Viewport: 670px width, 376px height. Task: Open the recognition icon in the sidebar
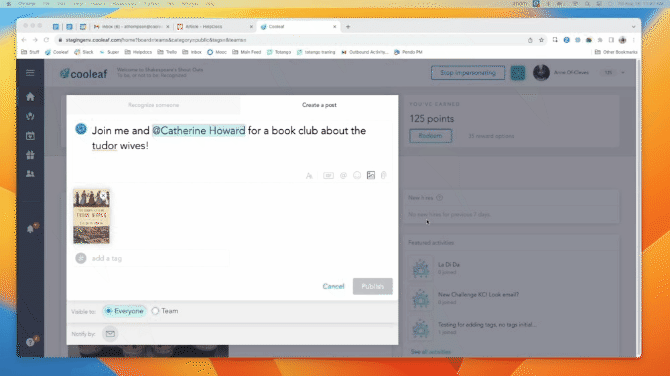click(30, 116)
